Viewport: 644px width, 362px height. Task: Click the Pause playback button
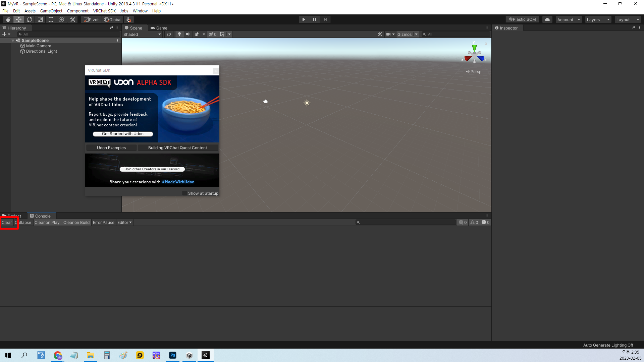click(314, 19)
